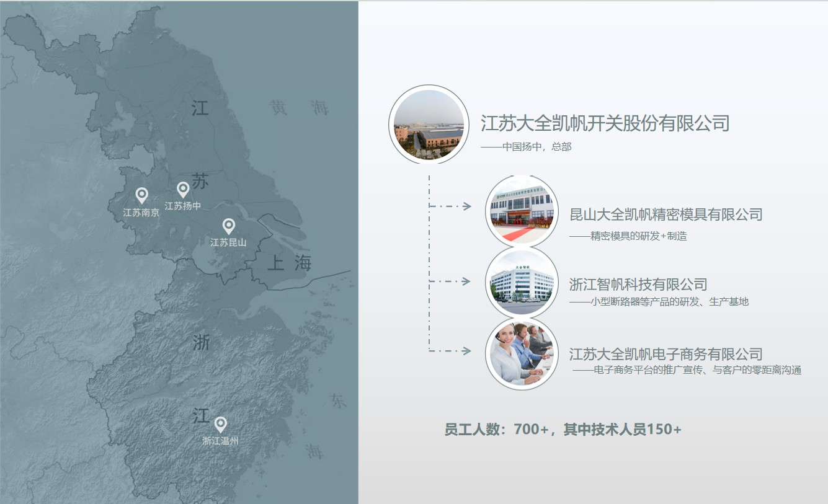Click the heading 昆山大全凯帆精密模具有限公司
The width and height of the screenshot is (828, 504).
pyautogui.click(x=666, y=214)
